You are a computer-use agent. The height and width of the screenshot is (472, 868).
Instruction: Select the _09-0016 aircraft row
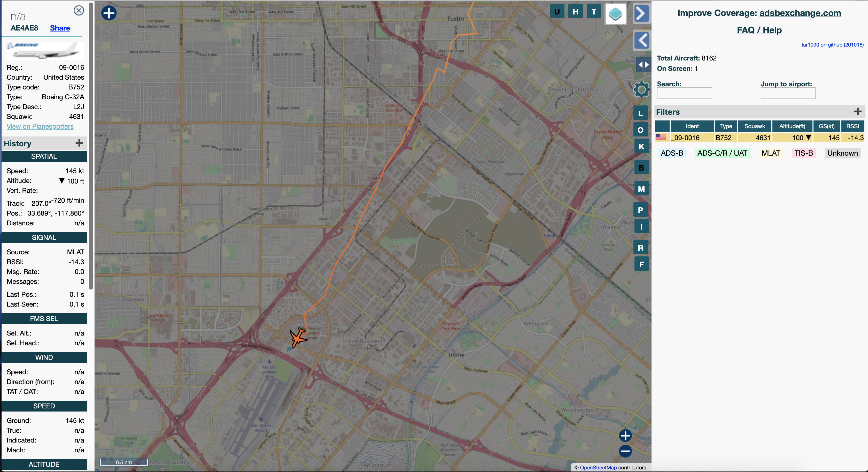[x=760, y=138]
